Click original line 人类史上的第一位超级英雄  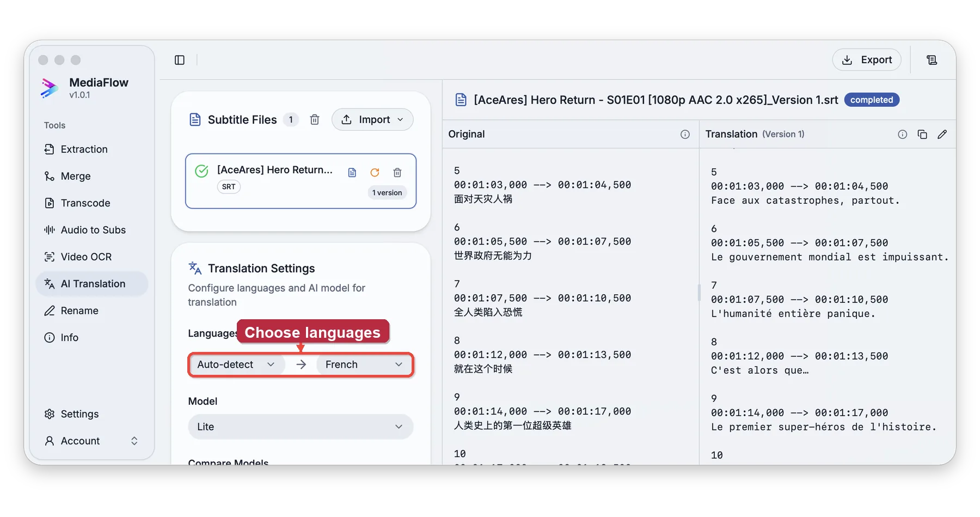[513, 426]
